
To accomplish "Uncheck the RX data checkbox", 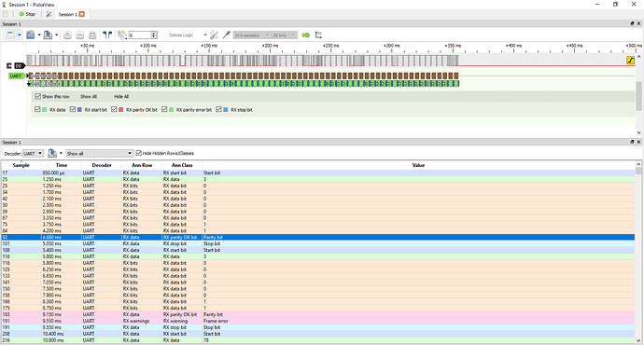I will click(x=37, y=109).
